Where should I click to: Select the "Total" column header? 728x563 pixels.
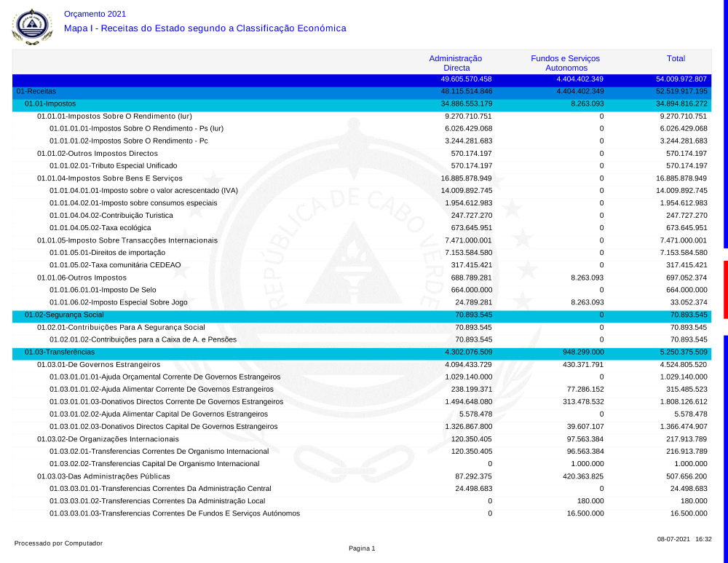(676, 58)
